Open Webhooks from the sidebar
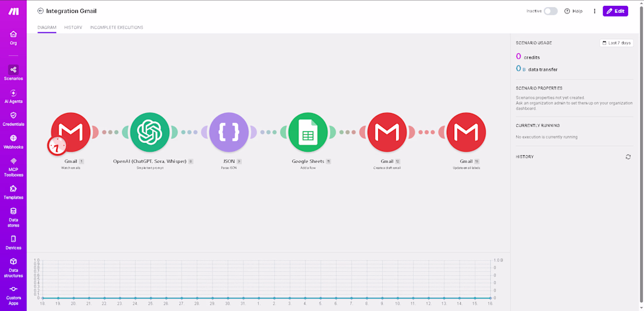Viewport: 644px width, 311px height. 13,142
